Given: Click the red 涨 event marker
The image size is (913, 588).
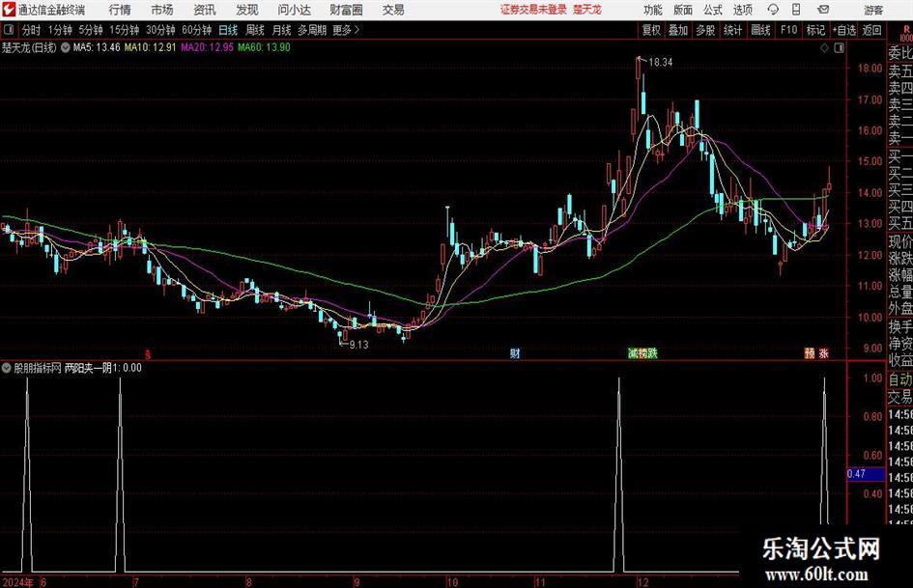Looking at the screenshot, I should click(x=823, y=352).
